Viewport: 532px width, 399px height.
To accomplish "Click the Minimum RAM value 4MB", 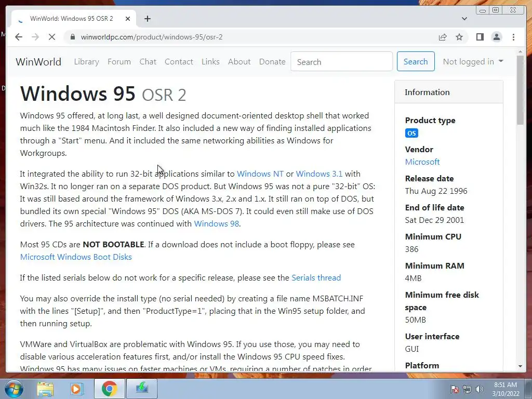I will click(413, 278).
